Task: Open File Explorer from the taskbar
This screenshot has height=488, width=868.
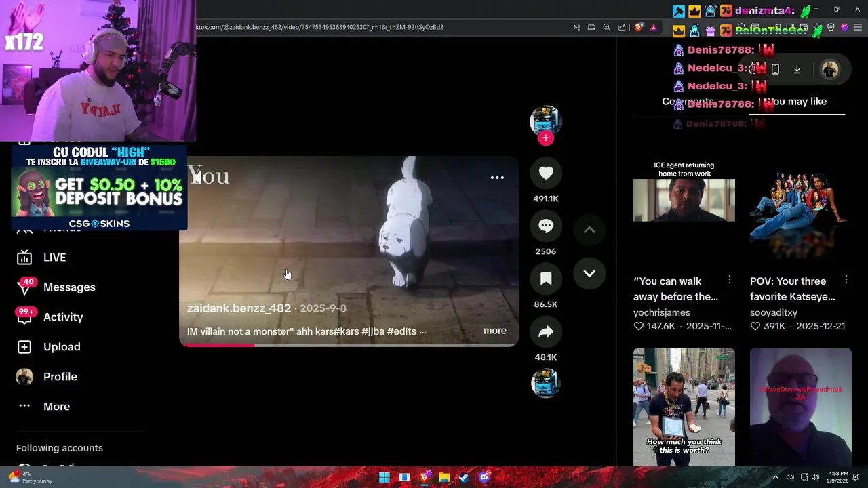Action: tap(444, 477)
